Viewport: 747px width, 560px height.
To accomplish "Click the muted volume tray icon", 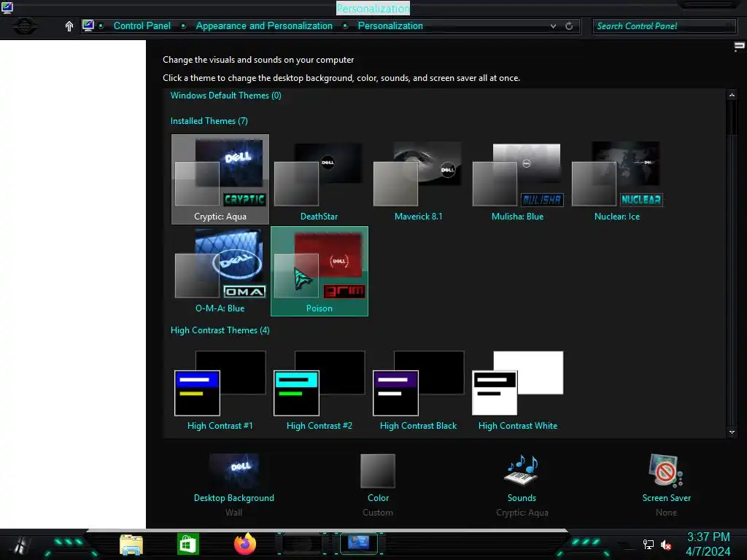I will coord(666,545).
